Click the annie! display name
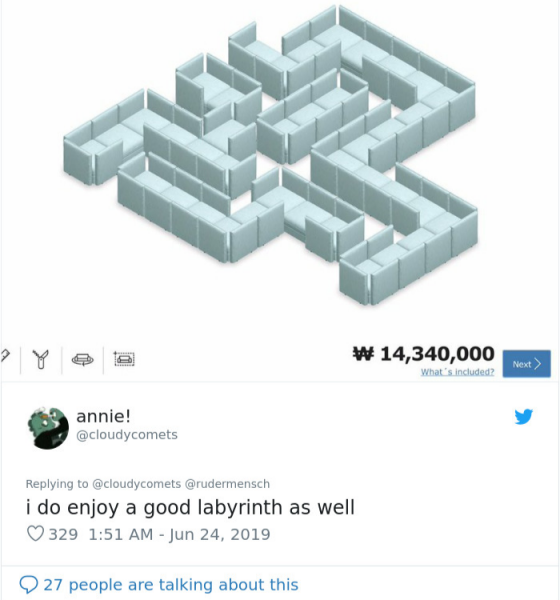The height and width of the screenshot is (600, 560). tap(103, 416)
